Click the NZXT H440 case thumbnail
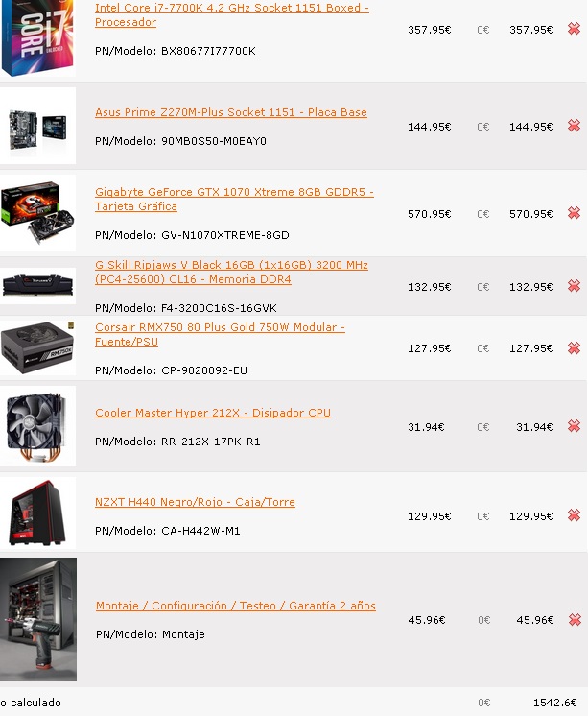Screen dimensions: 588x716 pyautogui.click(x=37, y=513)
